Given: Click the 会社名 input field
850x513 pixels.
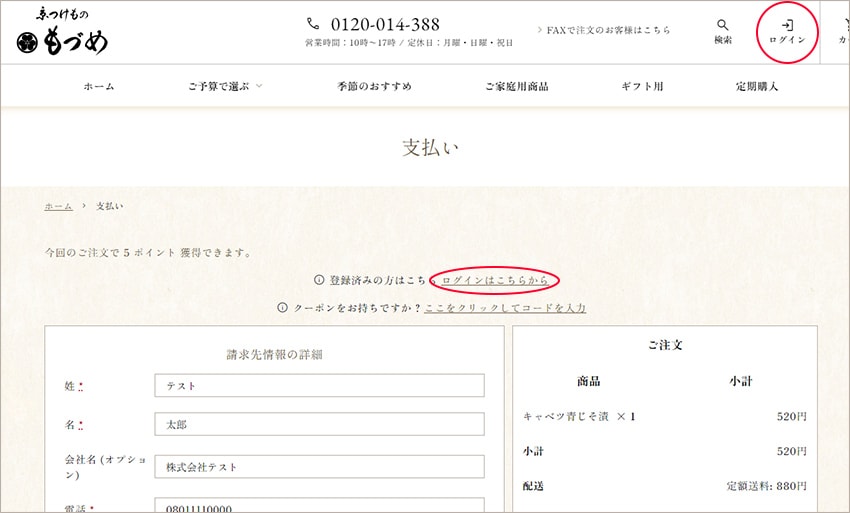Looking at the screenshot, I should (319, 467).
